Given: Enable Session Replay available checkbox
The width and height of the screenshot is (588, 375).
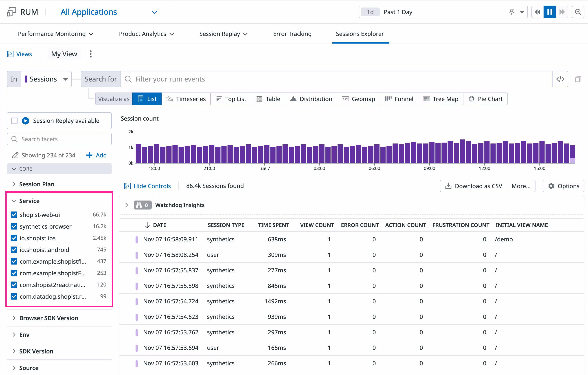Looking at the screenshot, I should (14, 121).
